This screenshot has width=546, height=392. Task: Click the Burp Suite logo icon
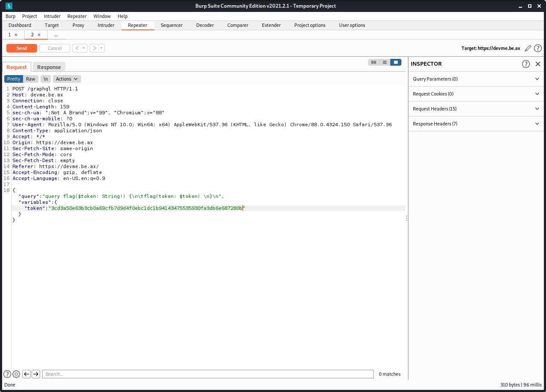pos(9,6)
